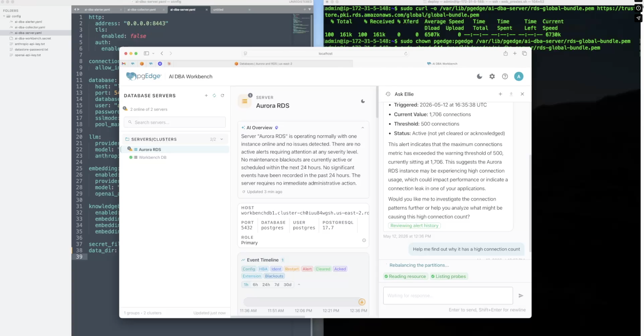The image size is (644, 336).
Task: Select the 6h timeline range
Action: coord(255,285)
